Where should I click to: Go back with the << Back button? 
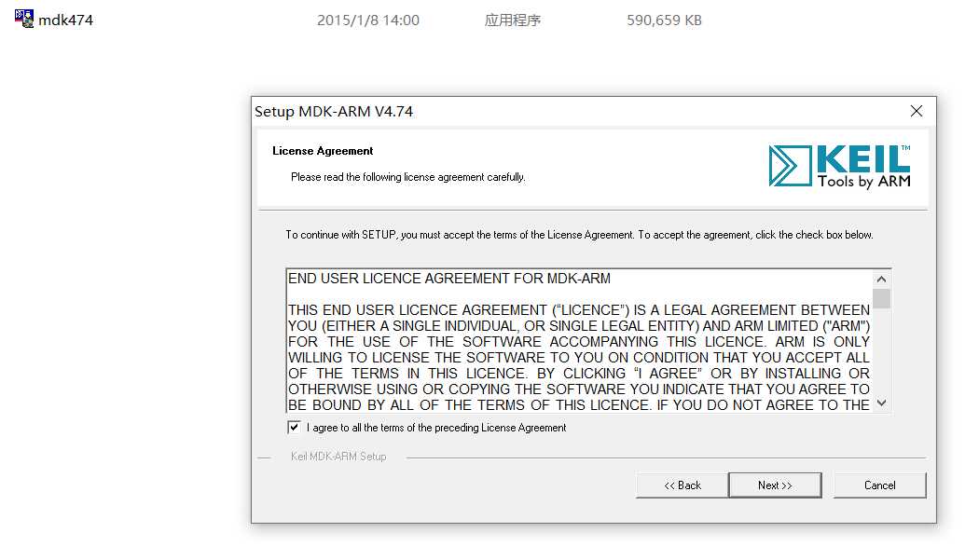682,485
